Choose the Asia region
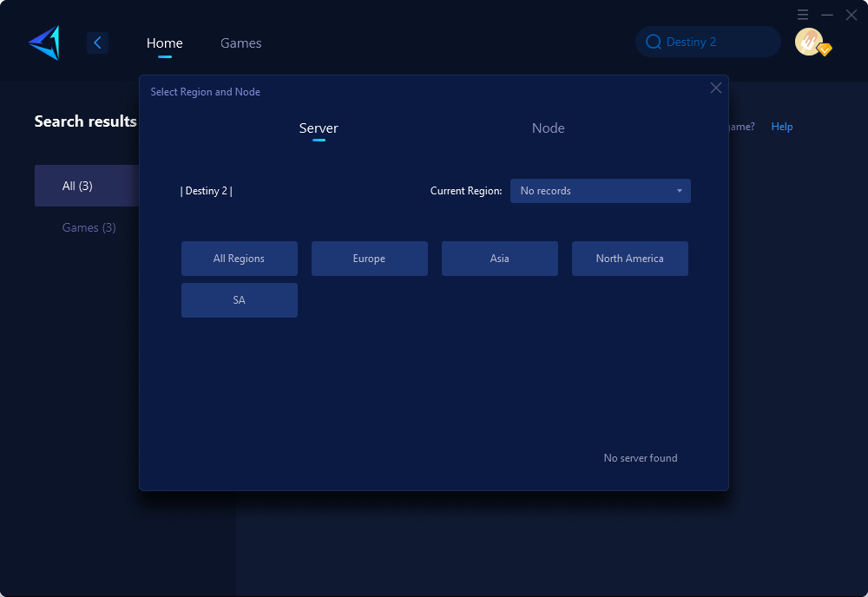 499,259
